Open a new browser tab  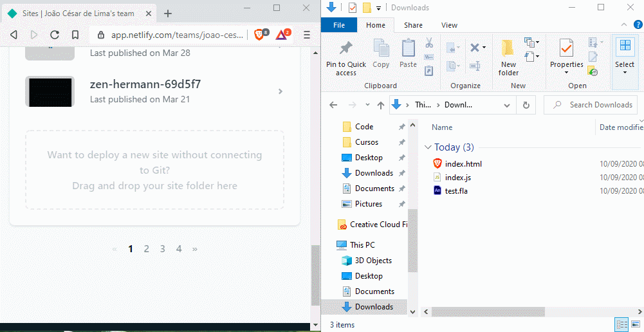[167, 14]
